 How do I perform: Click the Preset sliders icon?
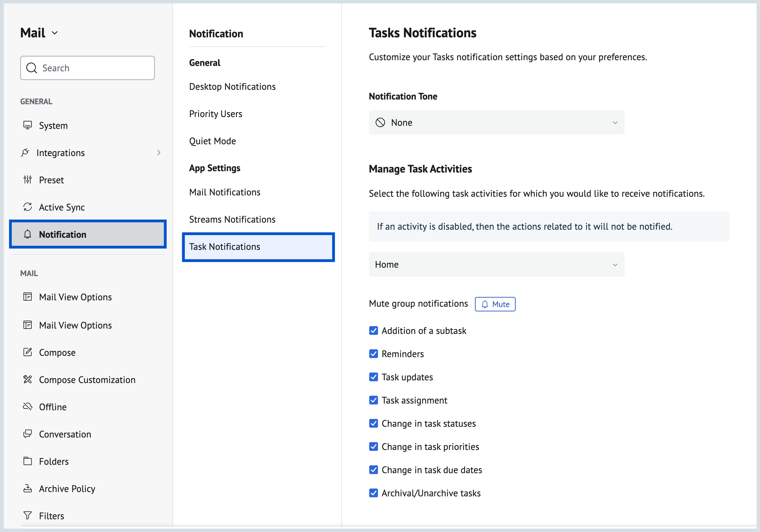click(28, 180)
